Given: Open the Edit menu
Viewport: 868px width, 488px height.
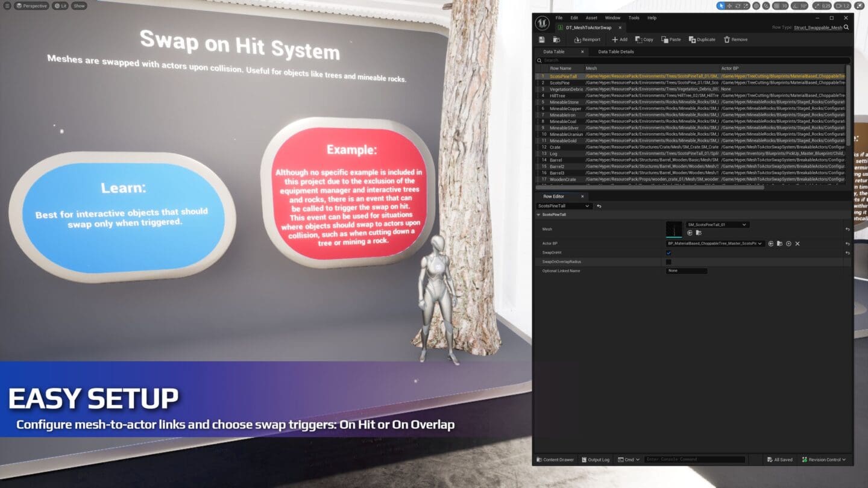Looking at the screenshot, I should 574,17.
